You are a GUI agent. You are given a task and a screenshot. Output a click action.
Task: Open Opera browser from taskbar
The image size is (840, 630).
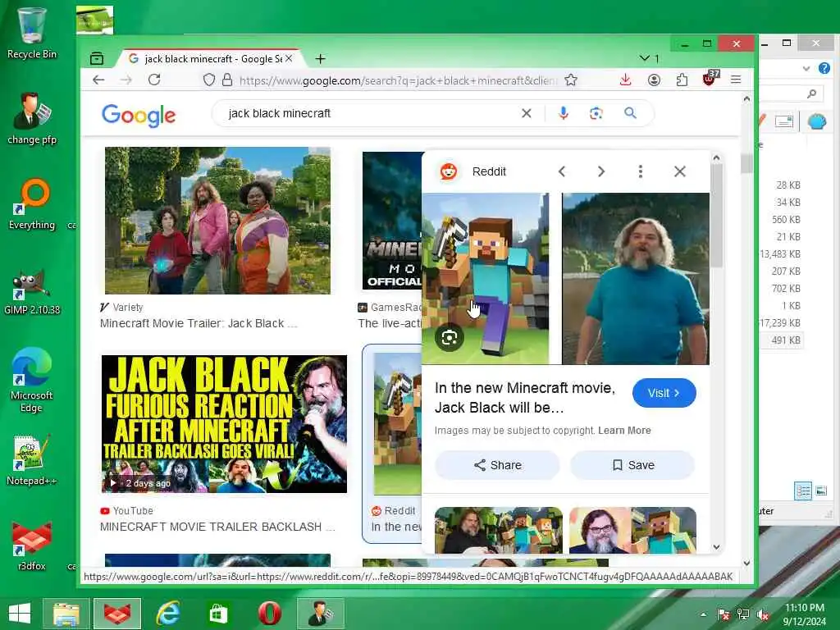click(269, 613)
